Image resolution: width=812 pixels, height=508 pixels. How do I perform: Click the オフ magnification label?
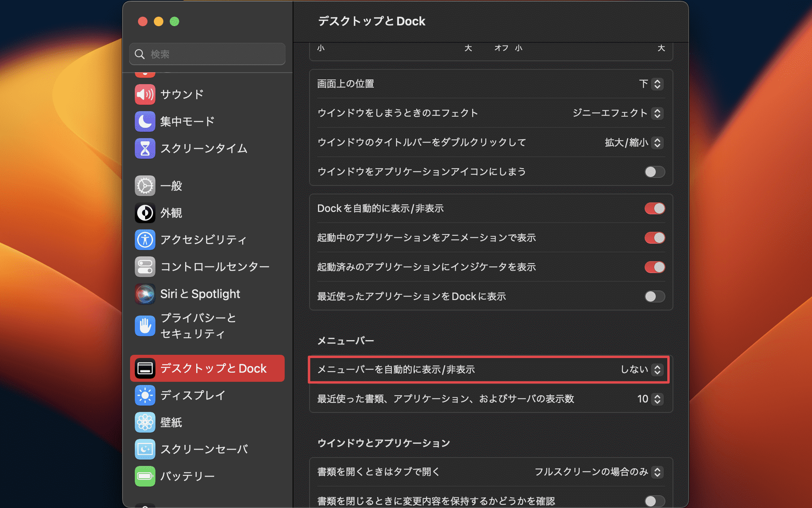[x=501, y=48]
